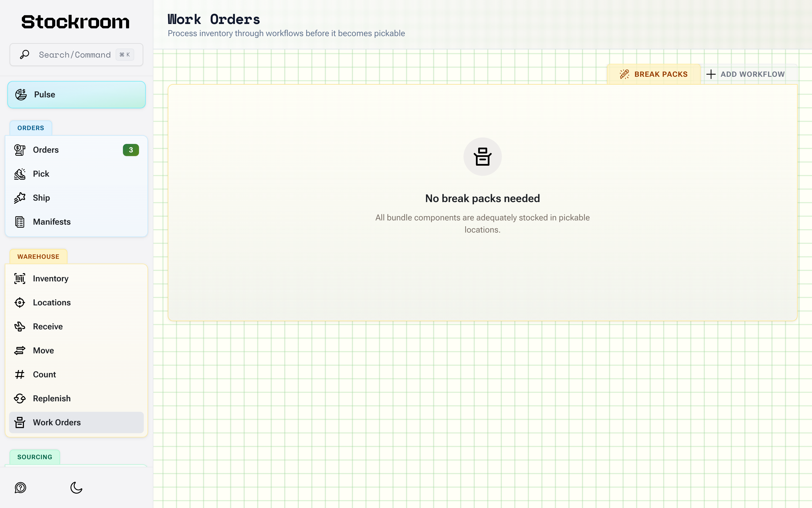Open the Receive page
This screenshot has height=508, width=812.
[76, 327]
